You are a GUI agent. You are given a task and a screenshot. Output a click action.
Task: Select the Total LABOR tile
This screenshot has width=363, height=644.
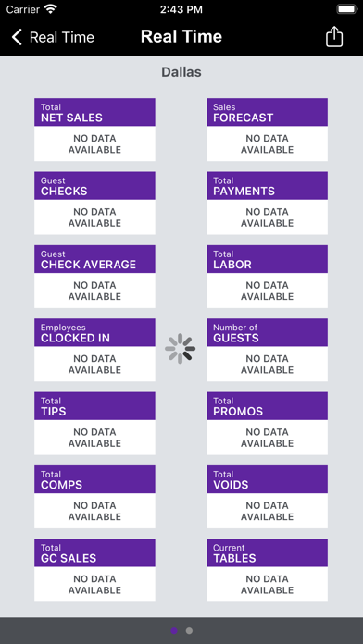[268, 277]
